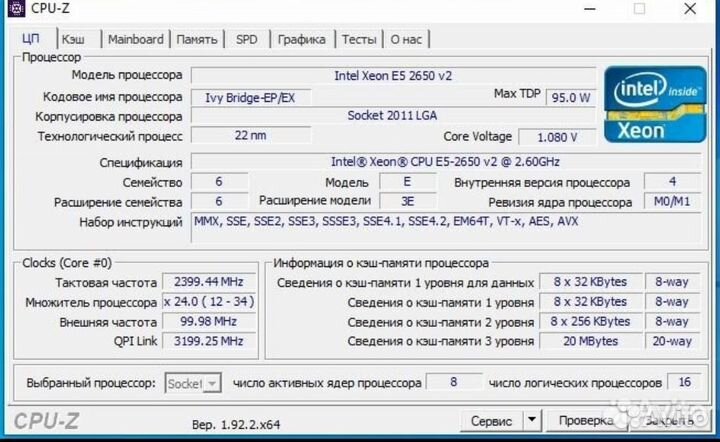Screen dimensions: 720x442
Task: Switch to the Память tab
Action: (197, 39)
